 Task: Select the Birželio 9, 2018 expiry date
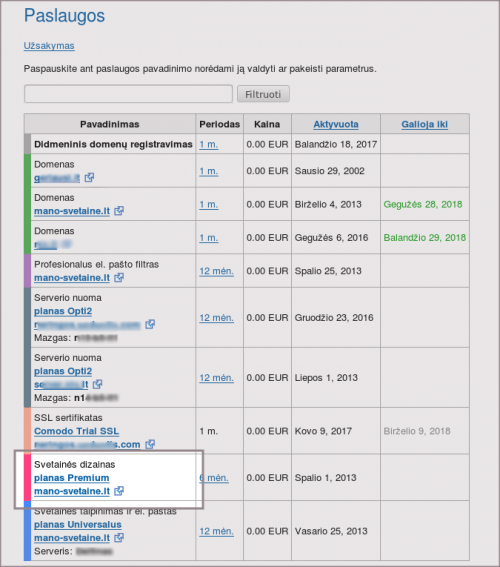coord(417,431)
